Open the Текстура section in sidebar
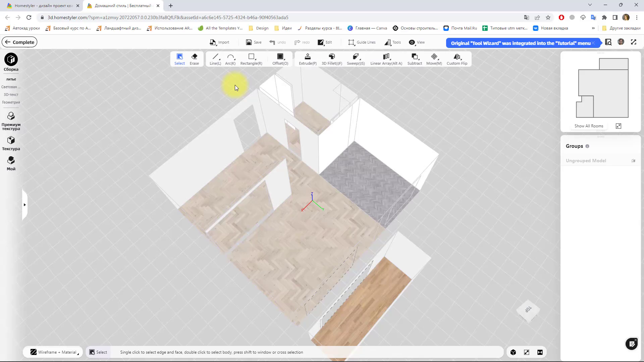The width and height of the screenshot is (644, 362). [x=11, y=143]
